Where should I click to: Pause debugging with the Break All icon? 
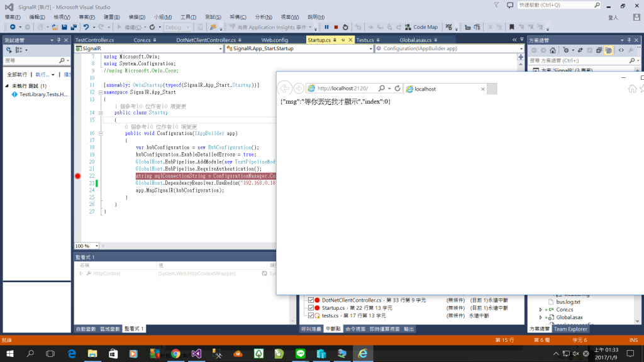[326, 27]
